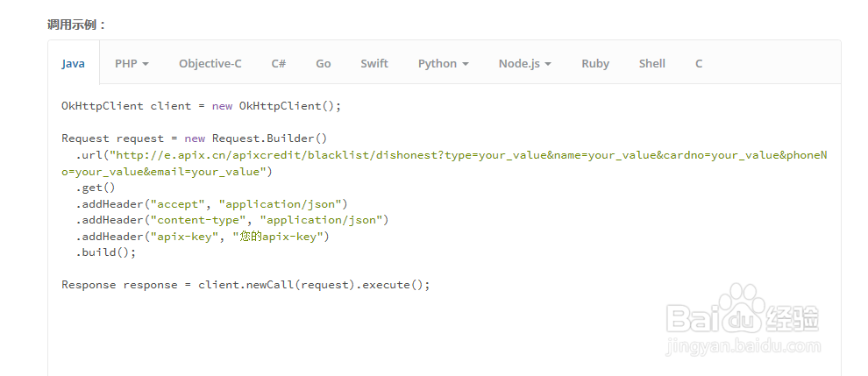Show the Go code example
Screen dimensions: 868x376
(x=324, y=63)
